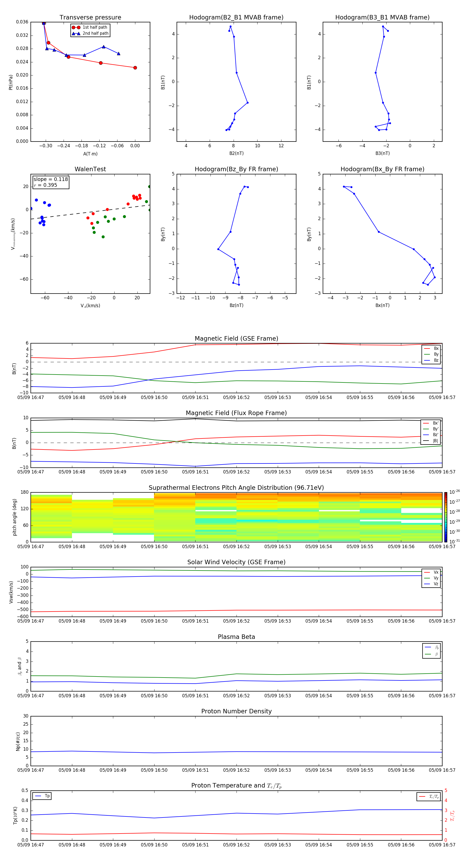Viewport: 473px width, 868px height.
Task: Click the "Tp(10^6K)" axis label
Action: coord(15,815)
